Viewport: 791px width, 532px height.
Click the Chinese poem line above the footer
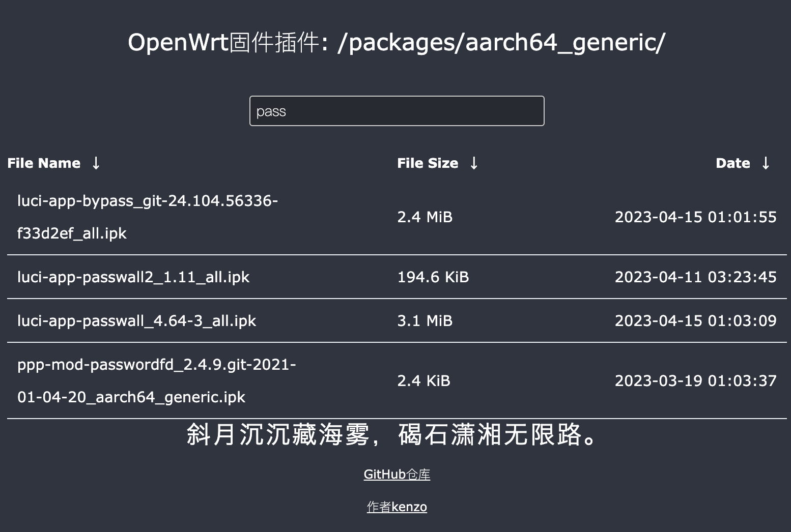coord(392,435)
